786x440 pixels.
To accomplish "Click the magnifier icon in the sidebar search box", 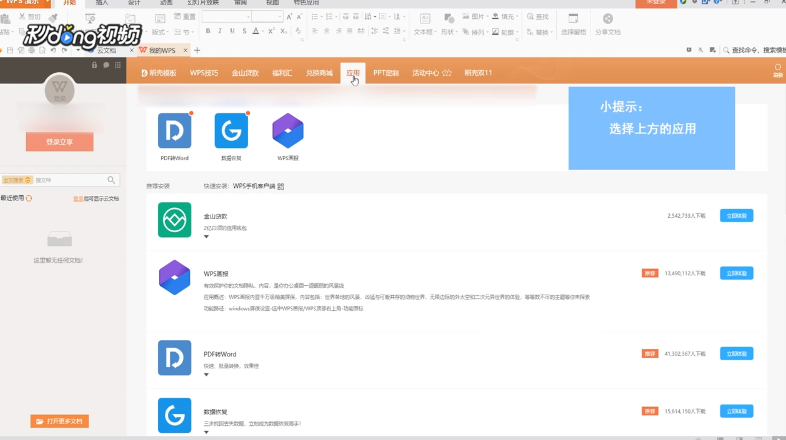I will coord(111,180).
